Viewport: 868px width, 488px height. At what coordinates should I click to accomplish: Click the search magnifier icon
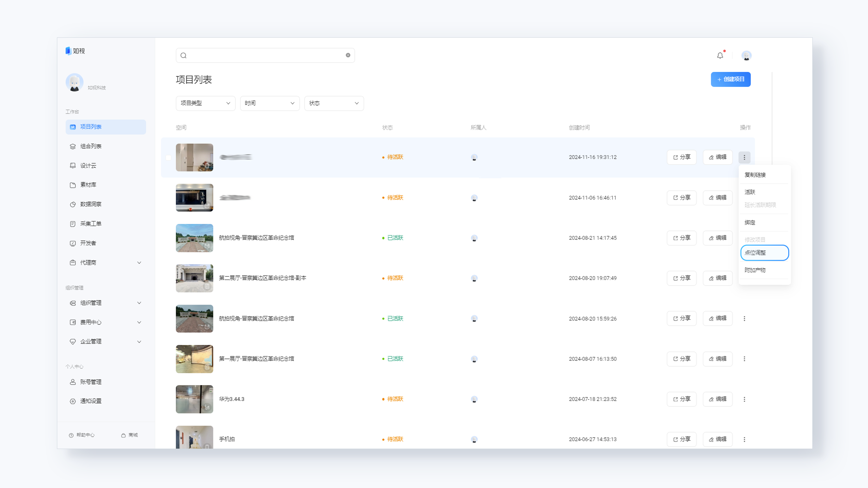[x=183, y=56]
